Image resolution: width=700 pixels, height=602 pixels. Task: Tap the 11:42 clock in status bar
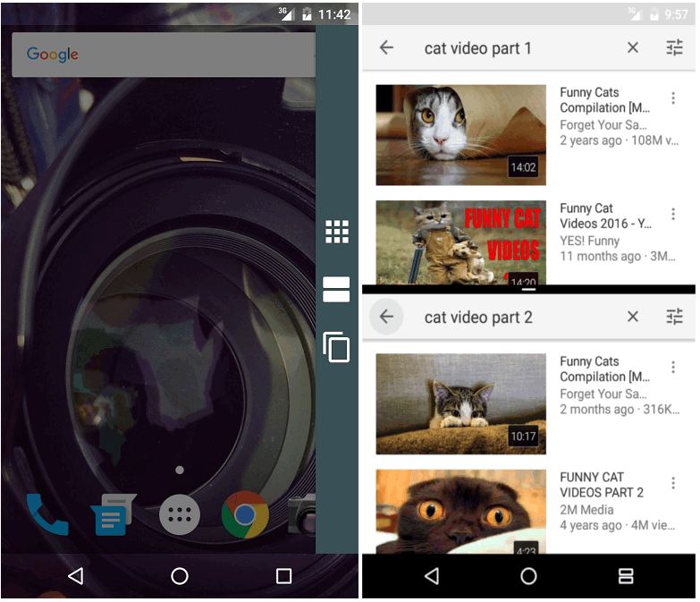click(x=334, y=14)
